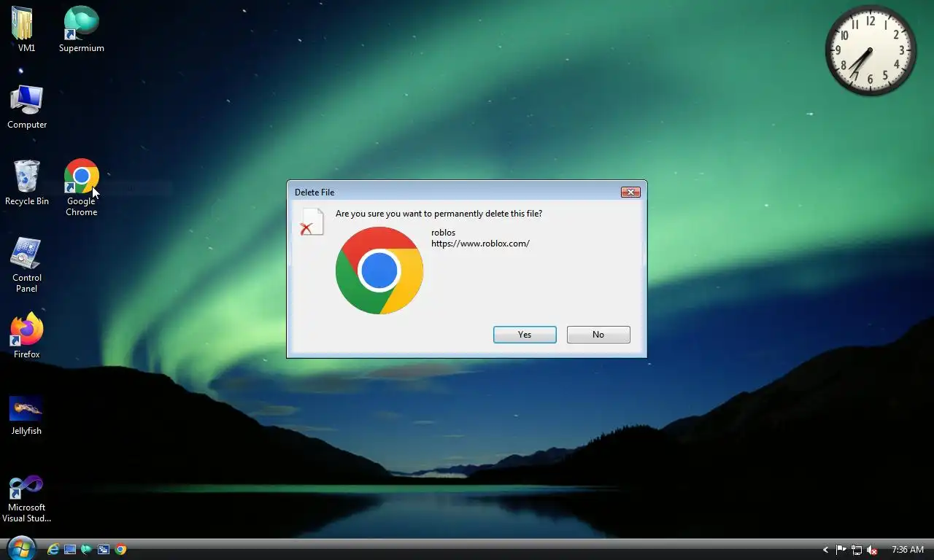Select the Jellyfish image file on desktop
Viewport: 934px width, 560px height.
pyautogui.click(x=26, y=416)
